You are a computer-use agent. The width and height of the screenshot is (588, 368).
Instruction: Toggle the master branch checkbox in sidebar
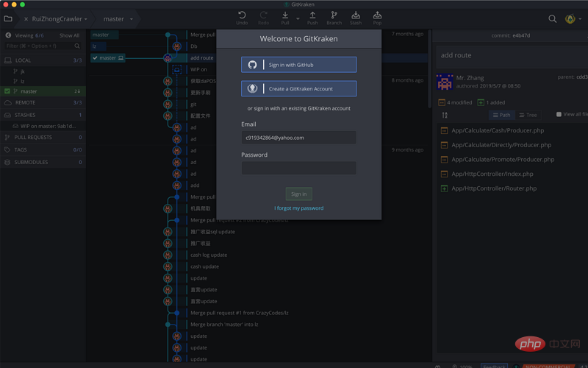coord(7,91)
